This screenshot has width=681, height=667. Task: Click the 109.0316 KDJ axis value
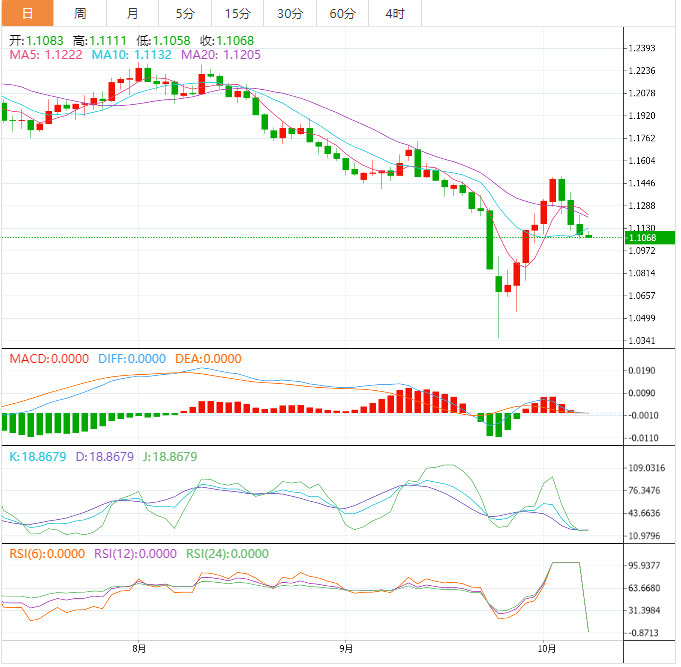(x=646, y=468)
